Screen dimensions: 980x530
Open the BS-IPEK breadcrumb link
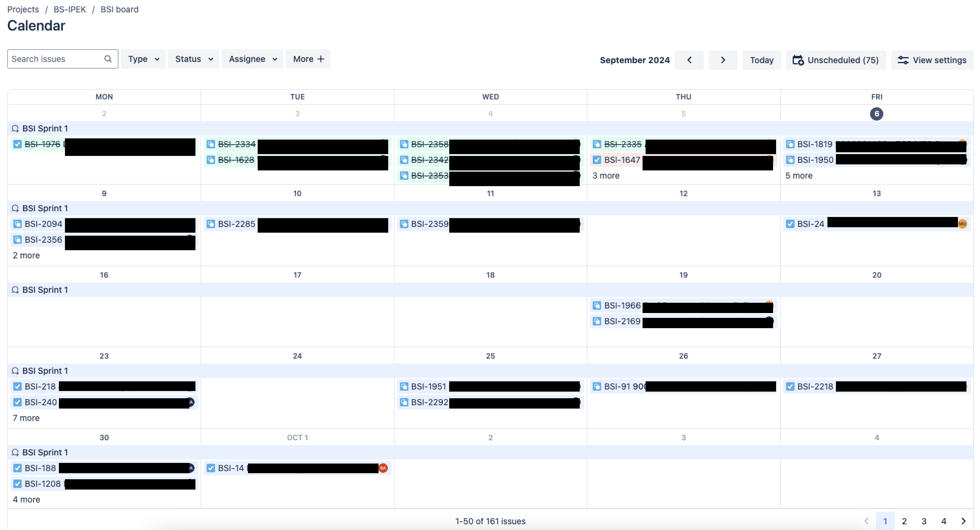(69, 9)
